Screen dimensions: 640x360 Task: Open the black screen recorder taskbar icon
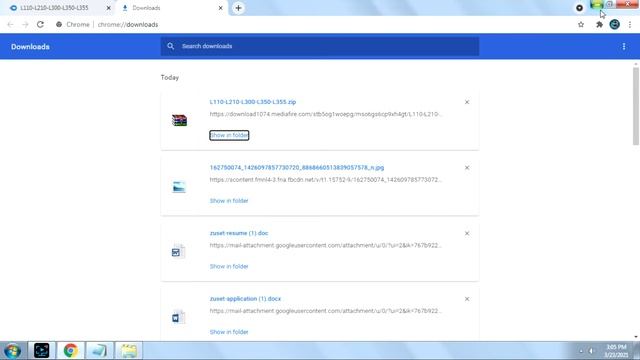point(42,351)
